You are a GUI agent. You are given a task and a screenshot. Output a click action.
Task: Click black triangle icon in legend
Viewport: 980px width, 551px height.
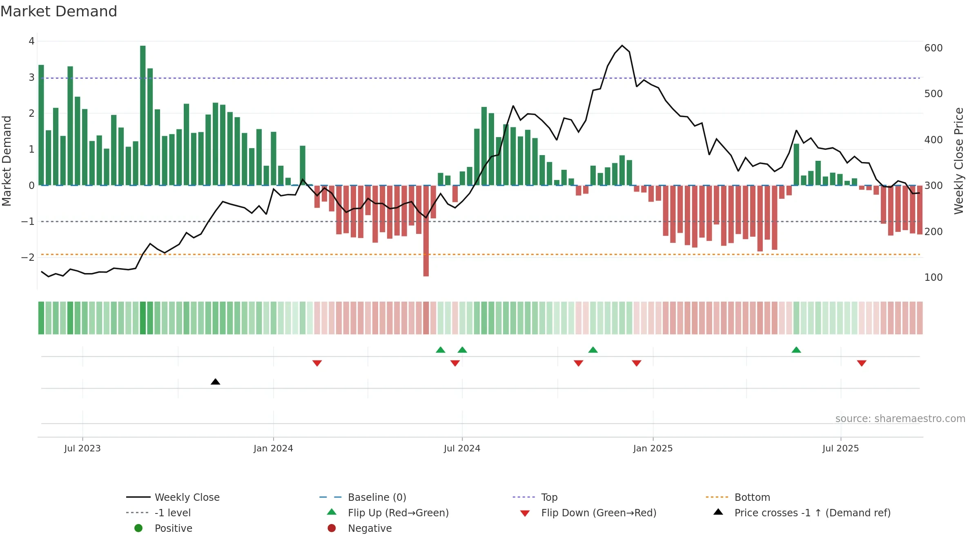coord(718,512)
